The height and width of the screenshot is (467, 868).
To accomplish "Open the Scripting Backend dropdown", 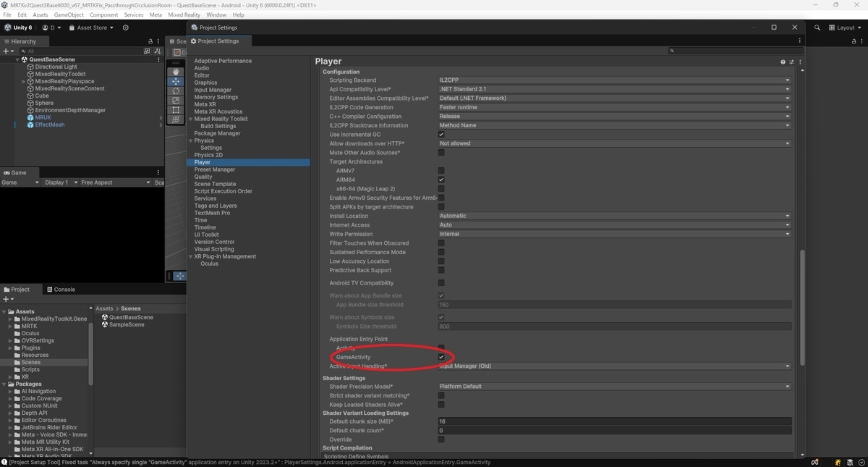I will 614,80.
